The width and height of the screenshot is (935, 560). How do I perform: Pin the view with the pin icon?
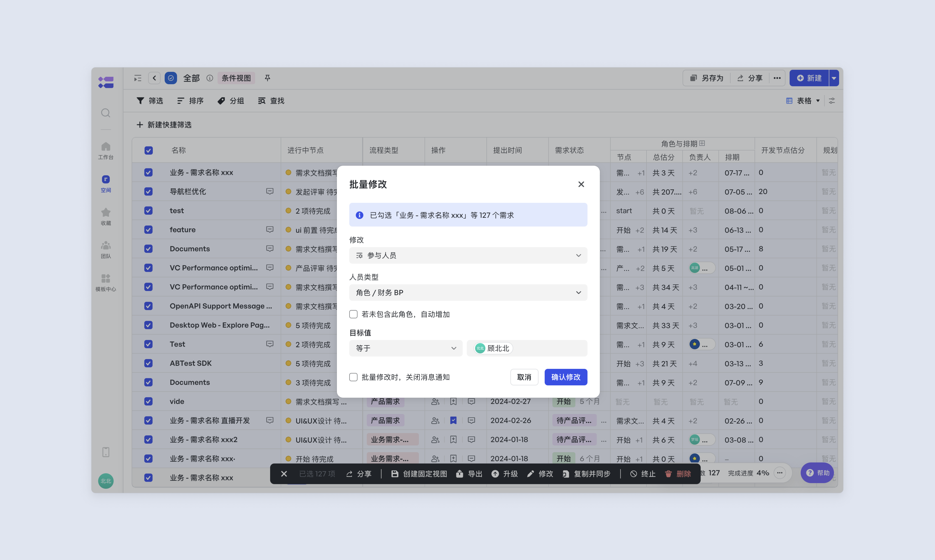click(x=267, y=78)
